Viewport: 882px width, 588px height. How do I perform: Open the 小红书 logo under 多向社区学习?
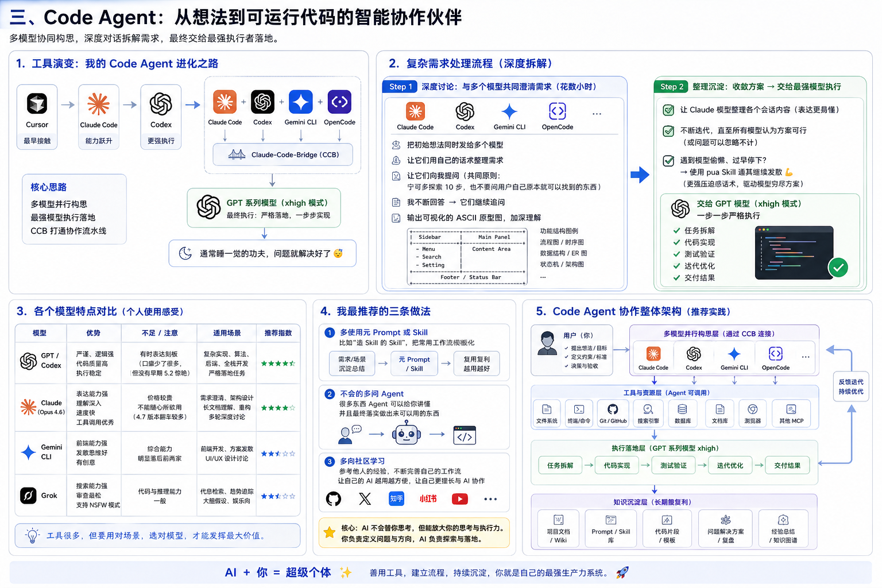coord(428,498)
